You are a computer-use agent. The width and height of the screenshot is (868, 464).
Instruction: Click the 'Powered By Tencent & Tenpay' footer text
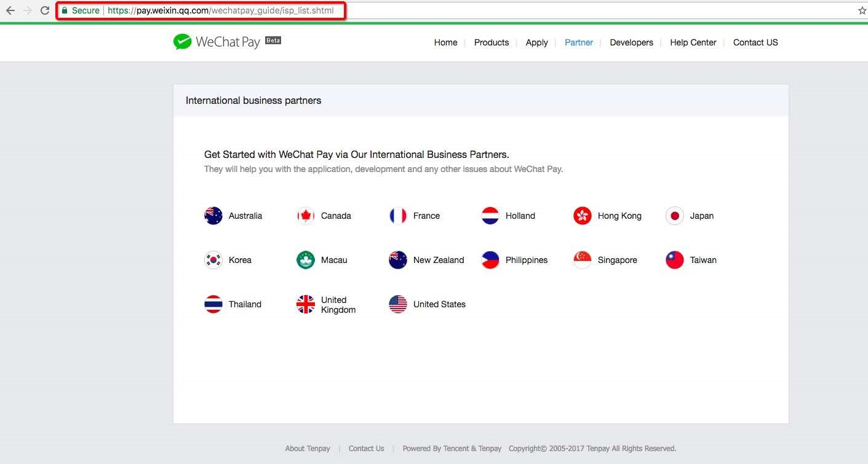(452, 449)
